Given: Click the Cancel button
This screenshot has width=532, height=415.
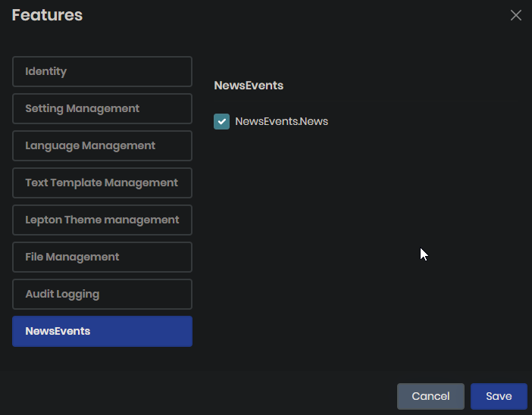Looking at the screenshot, I should tap(430, 396).
